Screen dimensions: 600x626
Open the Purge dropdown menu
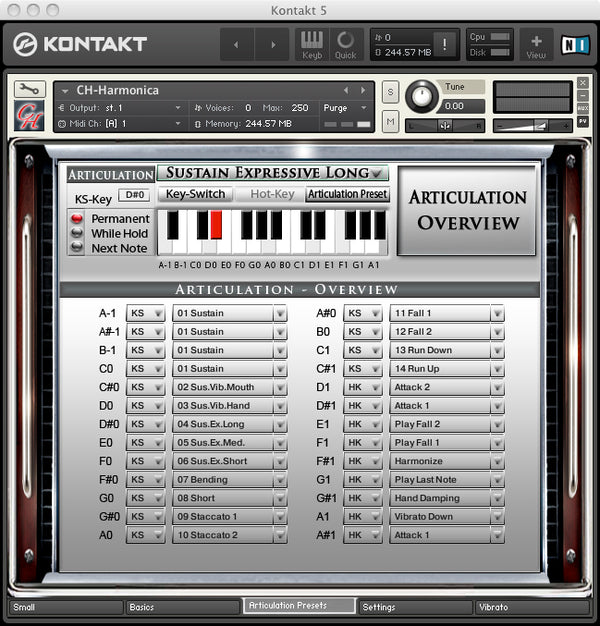coord(345,107)
